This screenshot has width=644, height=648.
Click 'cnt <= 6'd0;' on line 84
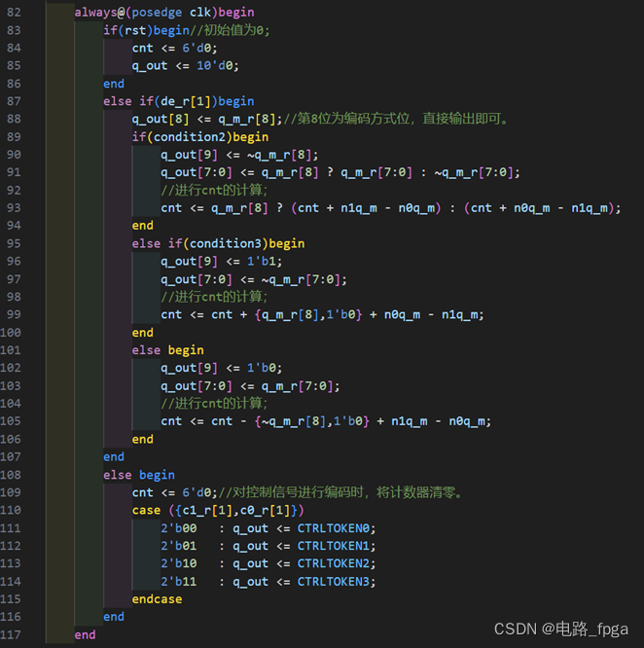point(175,49)
